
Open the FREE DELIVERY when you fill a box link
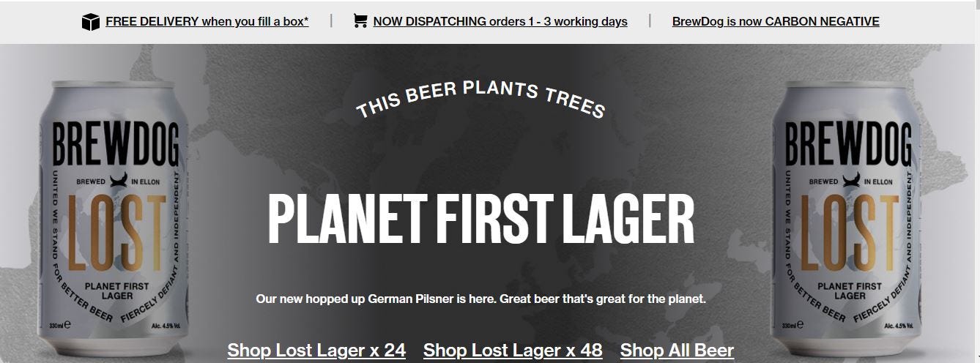207,21
